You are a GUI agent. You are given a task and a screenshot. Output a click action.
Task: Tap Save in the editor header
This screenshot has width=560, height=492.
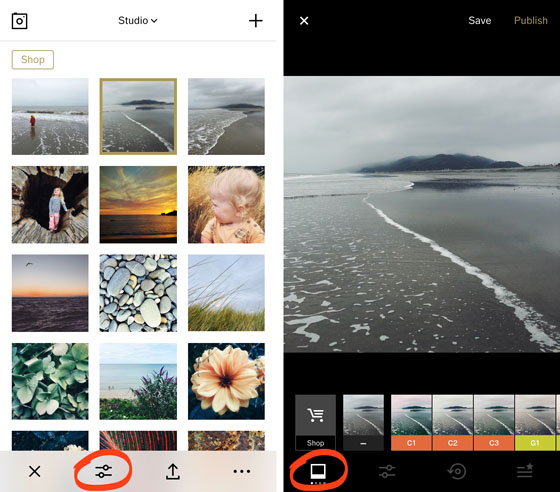(x=480, y=21)
